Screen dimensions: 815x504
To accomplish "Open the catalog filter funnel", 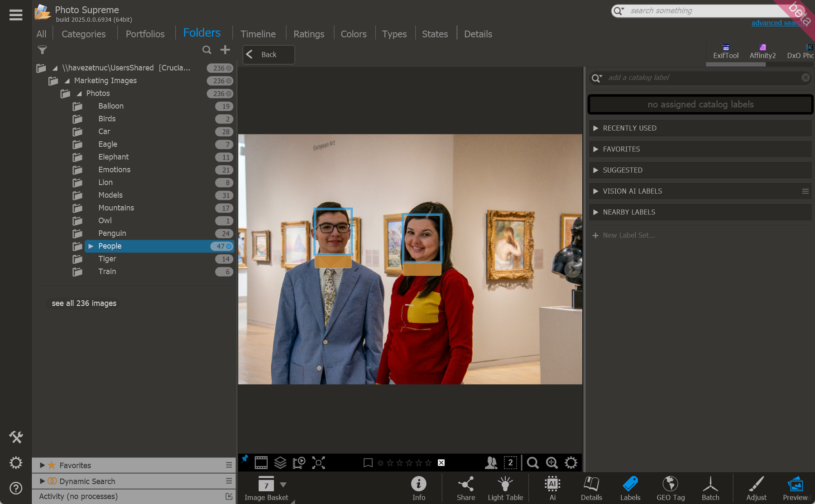I will point(43,50).
